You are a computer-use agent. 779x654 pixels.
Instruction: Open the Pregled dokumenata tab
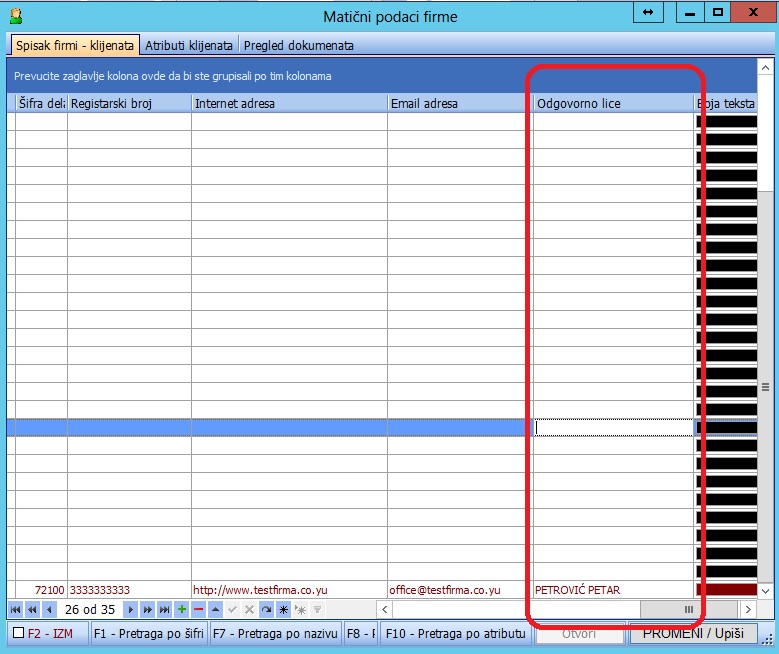click(x=298, y=45)
